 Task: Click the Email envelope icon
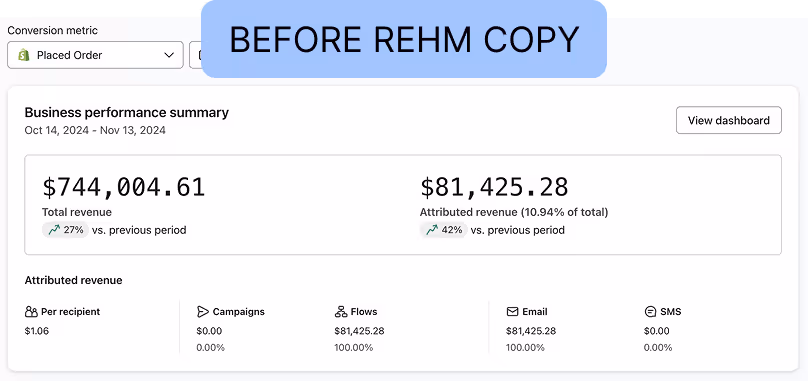coord(512,312)
